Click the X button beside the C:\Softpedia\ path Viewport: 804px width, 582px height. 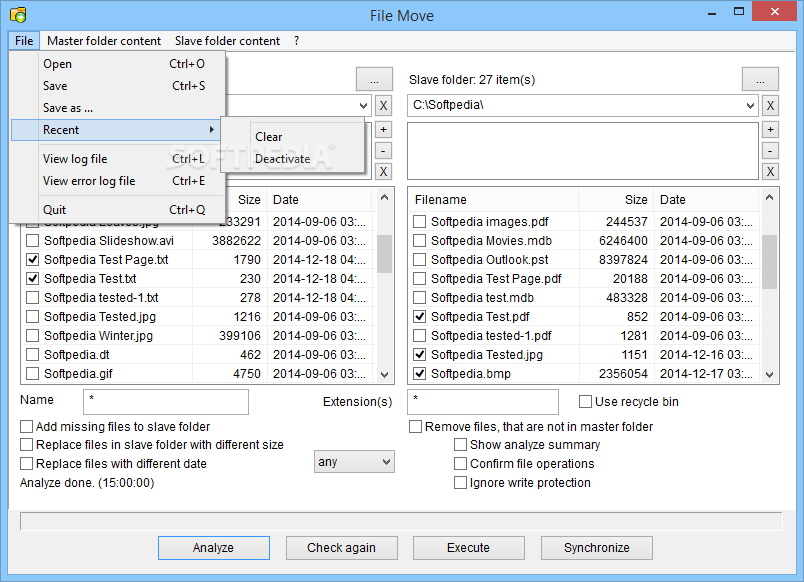(770, 106)
